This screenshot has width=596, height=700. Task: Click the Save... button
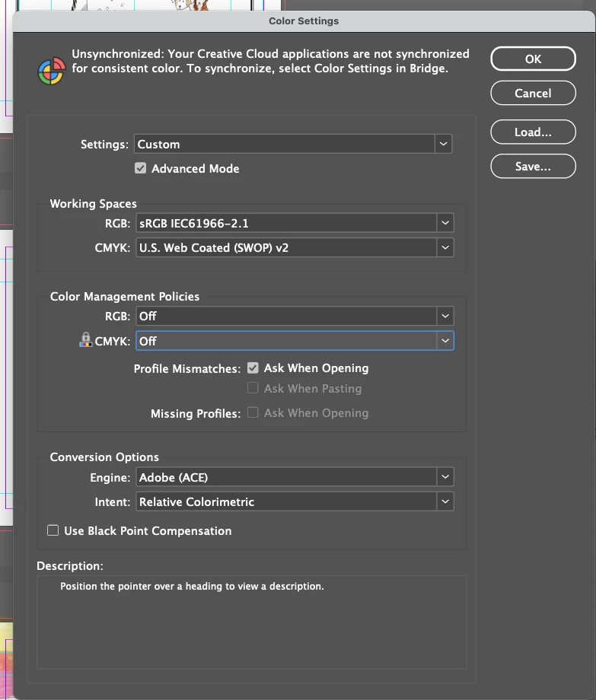pyautogui.click(x=533, y=167)
